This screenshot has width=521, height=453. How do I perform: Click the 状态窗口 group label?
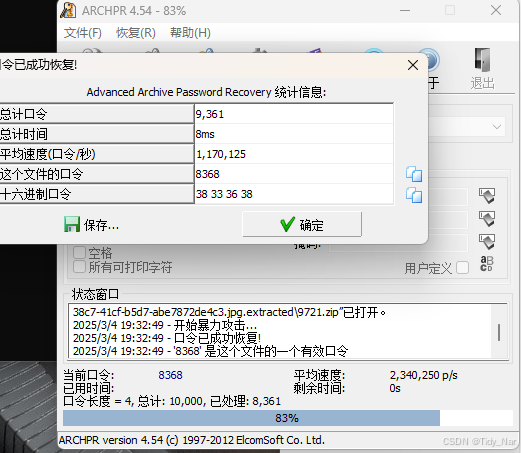pyautogui.click(x=95, y=294)
